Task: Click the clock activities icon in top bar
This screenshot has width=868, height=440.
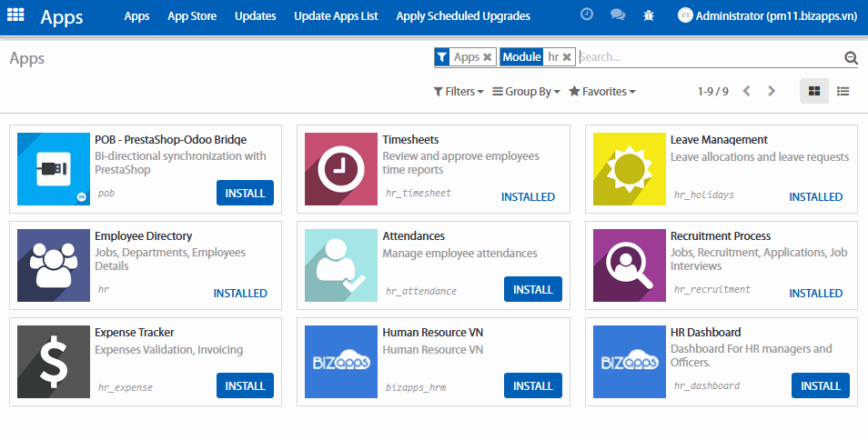Action: tap(587, 15)
